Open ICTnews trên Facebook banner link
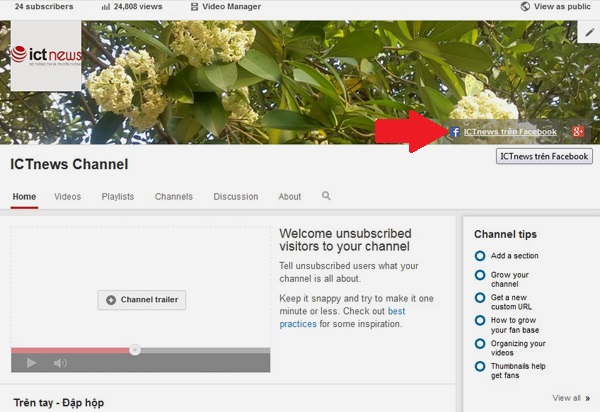 tap(510, 132)
